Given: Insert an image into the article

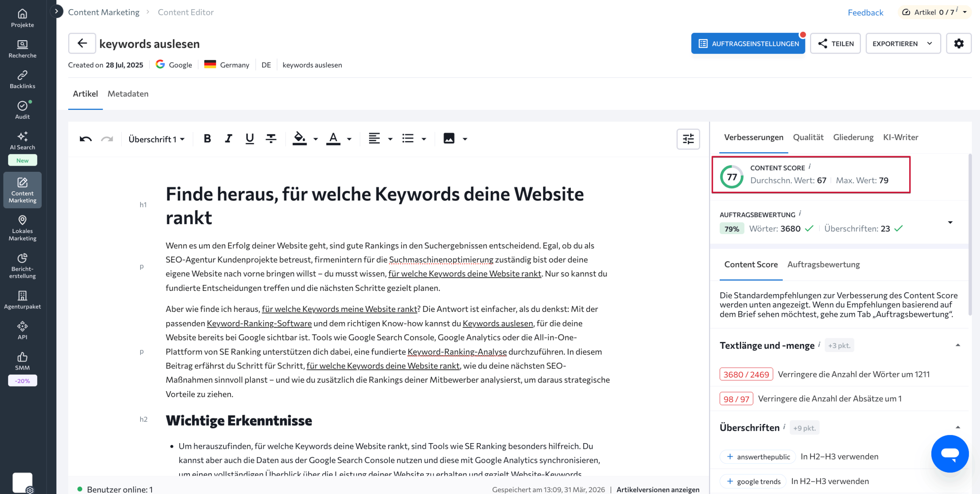Looking at the screenshot, I should (x=449, y=139).
